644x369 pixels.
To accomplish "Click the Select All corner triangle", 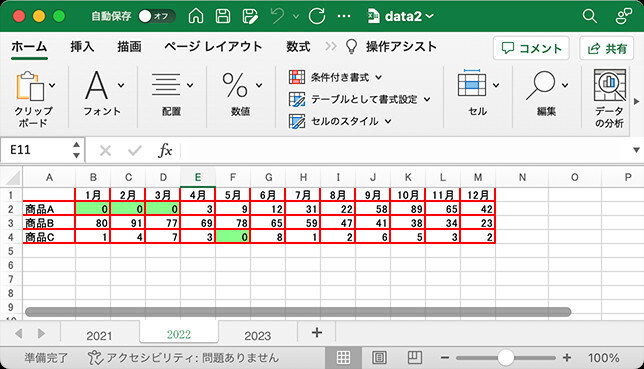I will tap(12, 178).
